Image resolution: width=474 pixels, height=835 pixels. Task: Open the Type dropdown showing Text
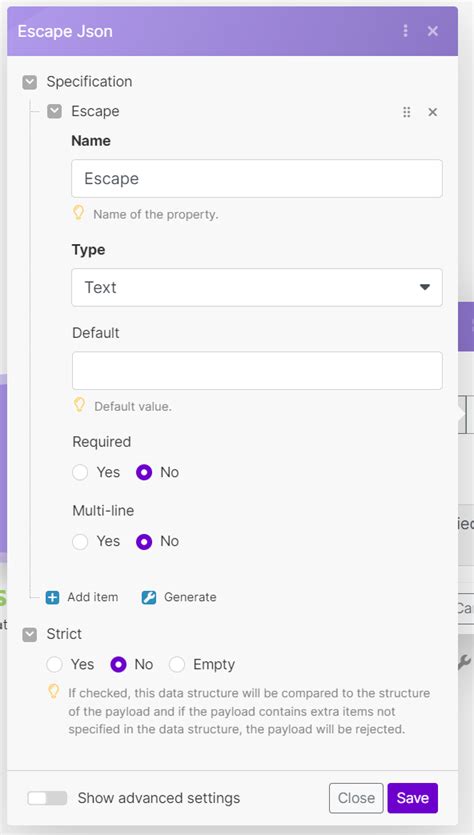pos(257,288)
